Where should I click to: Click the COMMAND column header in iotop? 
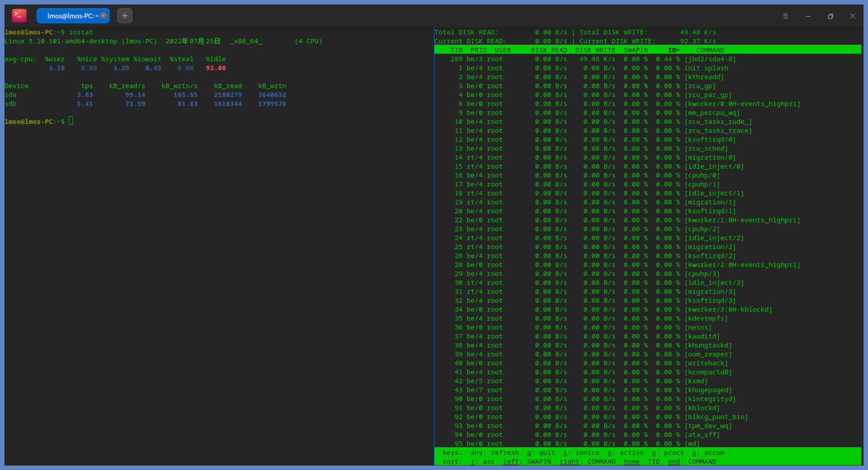[710, 50]
